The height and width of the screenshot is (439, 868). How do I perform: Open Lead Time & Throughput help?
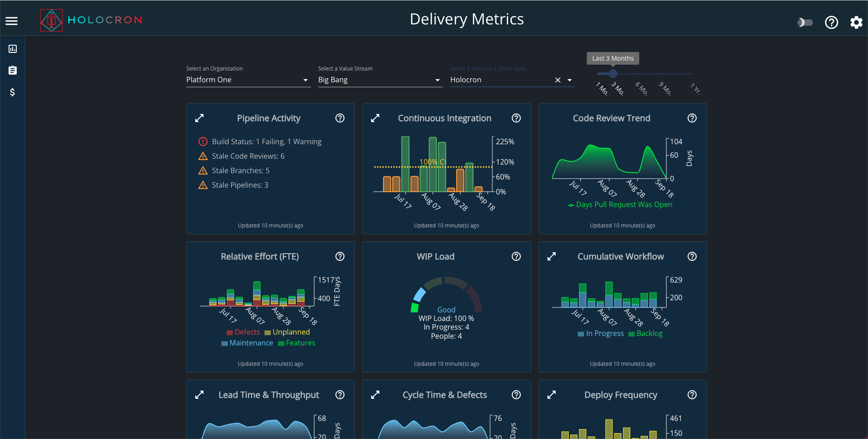coord(340,395)
